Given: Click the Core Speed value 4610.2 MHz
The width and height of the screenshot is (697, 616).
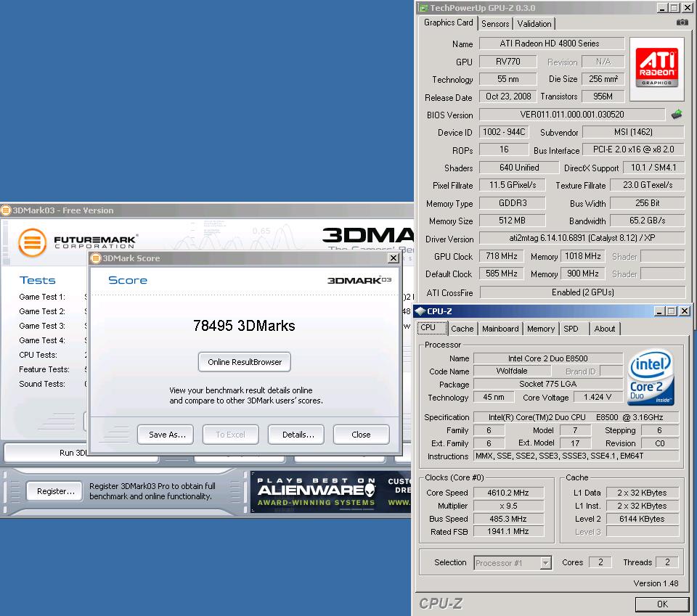Looking at the screenshot, I should (508, 493).
